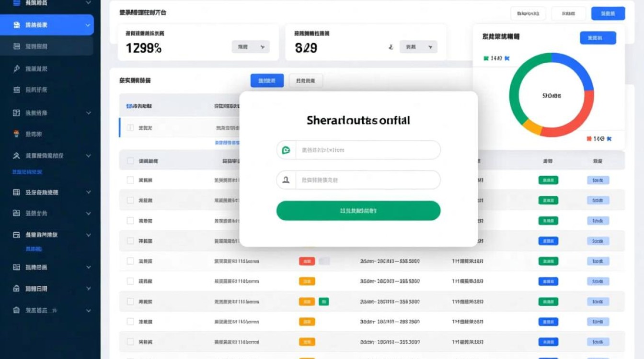
Task: Click the orange mushroom-shaped sidebar icon
Action: click(16, 134)
